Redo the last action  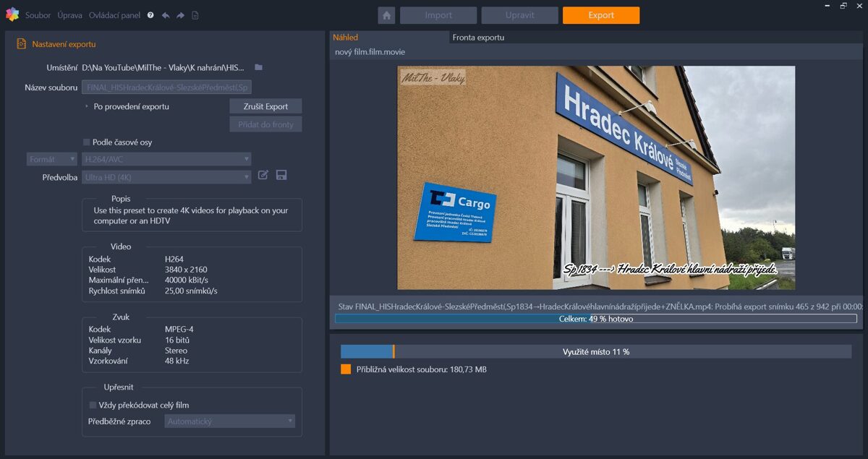(x=180, y=14)
